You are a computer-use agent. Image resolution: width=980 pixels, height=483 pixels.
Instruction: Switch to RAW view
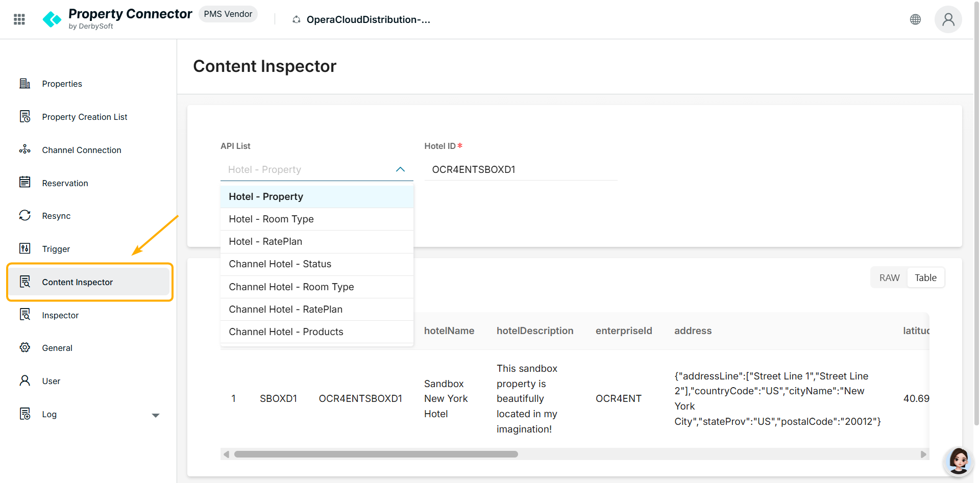coord(889,277)
